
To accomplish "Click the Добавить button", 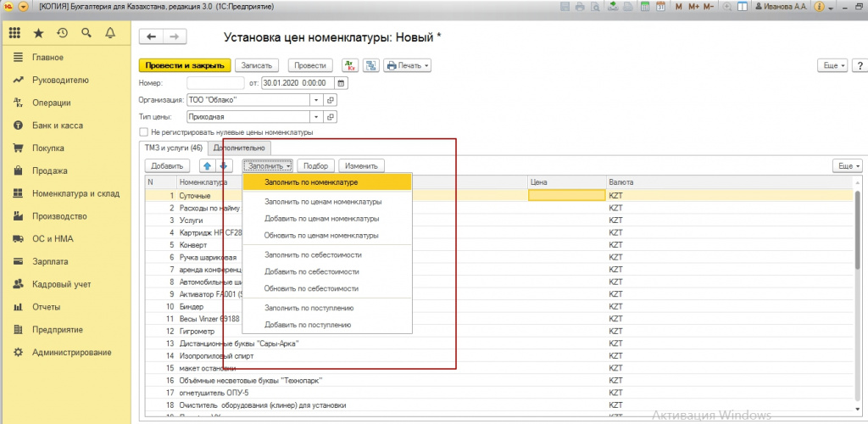I will (167, 165).
